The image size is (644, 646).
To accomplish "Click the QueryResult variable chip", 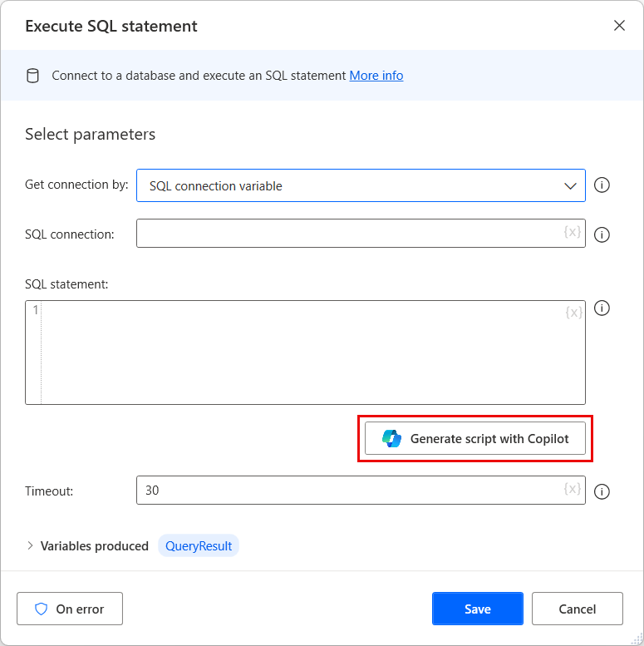I will (199, 546).
